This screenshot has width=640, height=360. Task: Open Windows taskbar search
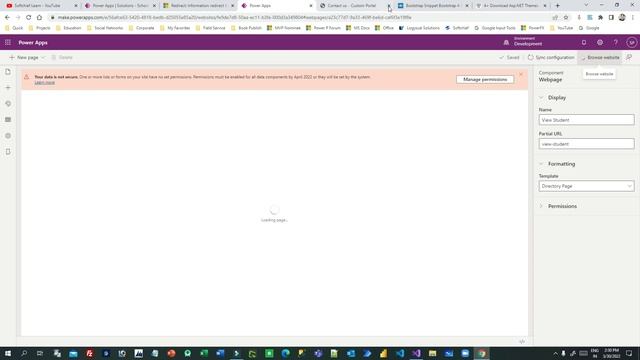[24, 353]
